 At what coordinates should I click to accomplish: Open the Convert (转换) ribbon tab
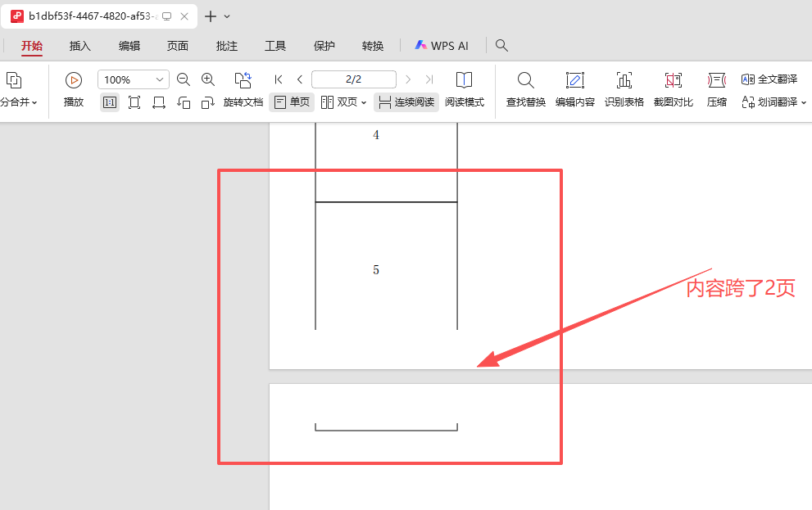pyautogui.click(x=373, y=46)
